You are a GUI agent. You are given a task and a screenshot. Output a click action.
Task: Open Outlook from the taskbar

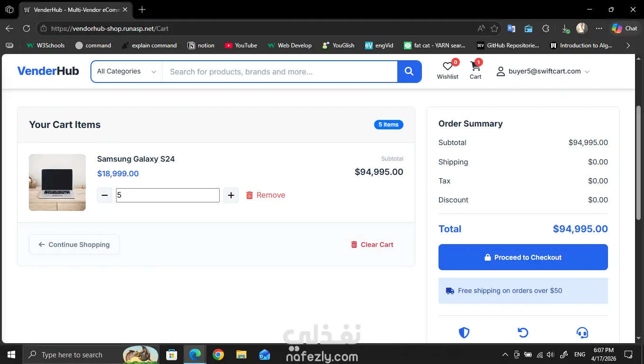[x=264, y=355]
